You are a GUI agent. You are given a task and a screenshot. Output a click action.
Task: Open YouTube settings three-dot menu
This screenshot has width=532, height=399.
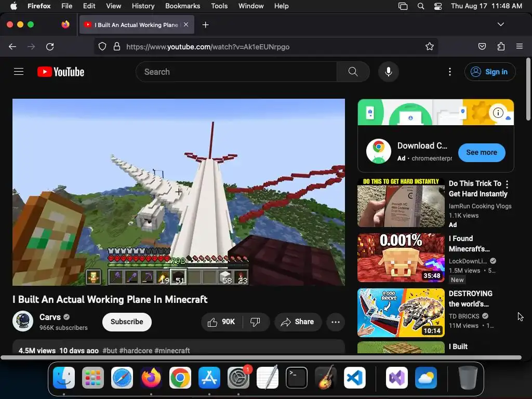point(449,72)
